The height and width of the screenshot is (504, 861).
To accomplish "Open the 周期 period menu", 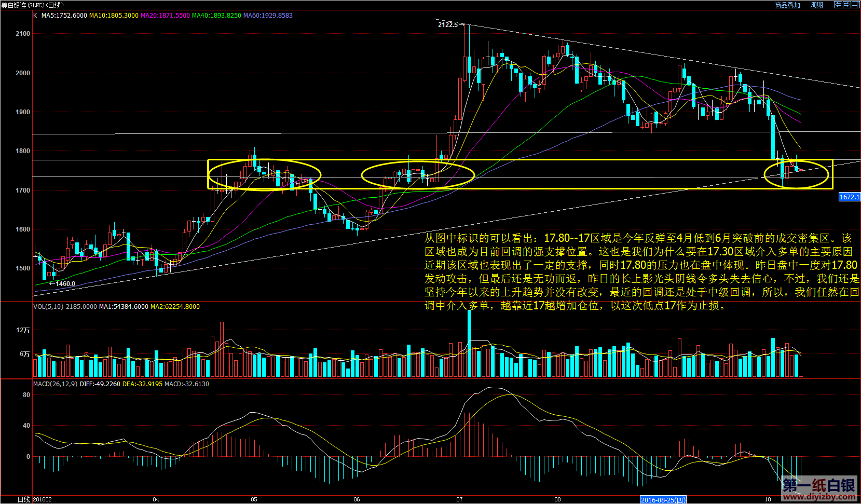I will point(817,5).
